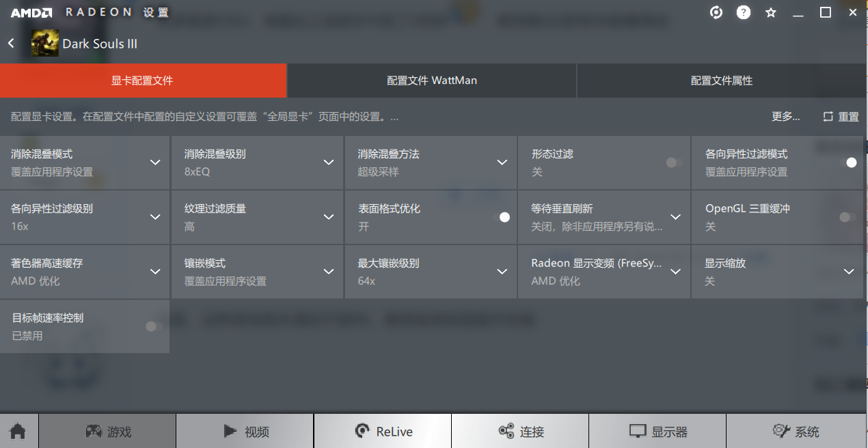
Task: Select the 显卡配置文件 tab
Action: pyautogui.click(x=143, y=81)
